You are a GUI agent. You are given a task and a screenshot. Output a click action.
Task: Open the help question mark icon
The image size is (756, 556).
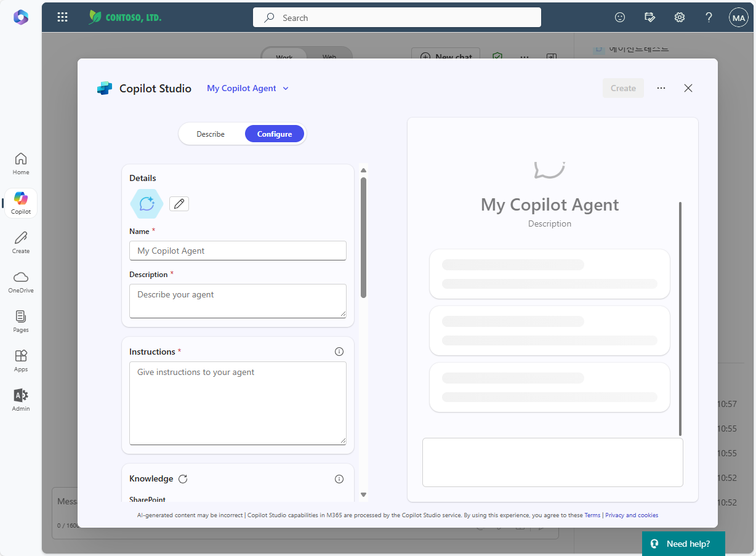[709, 17]
